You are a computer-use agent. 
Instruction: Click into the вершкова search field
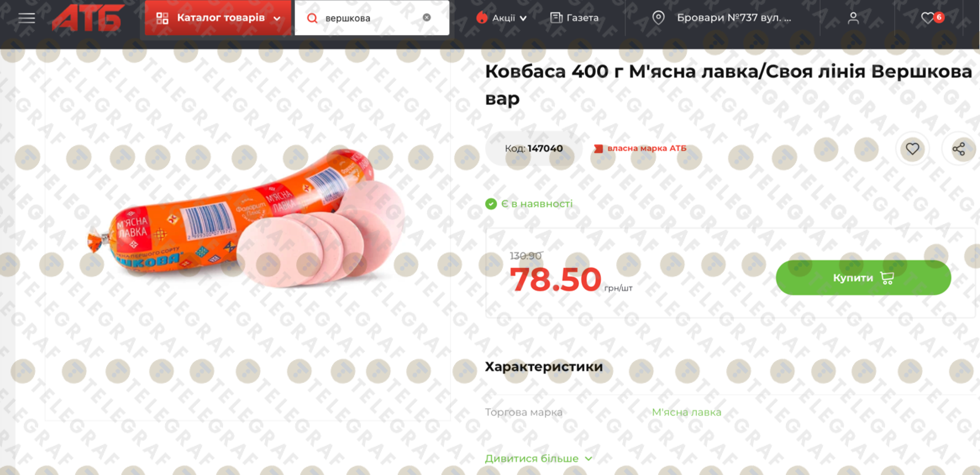click(371, 18)
